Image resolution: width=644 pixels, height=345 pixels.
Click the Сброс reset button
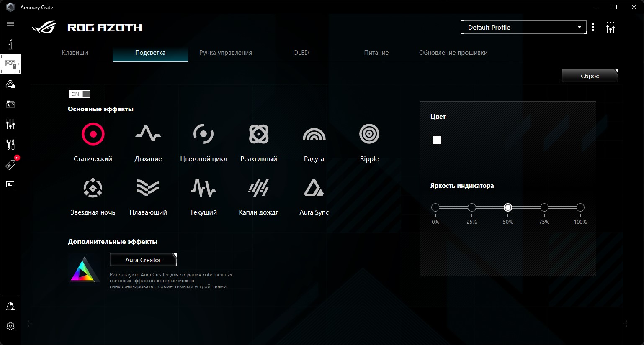coord(590,76)
